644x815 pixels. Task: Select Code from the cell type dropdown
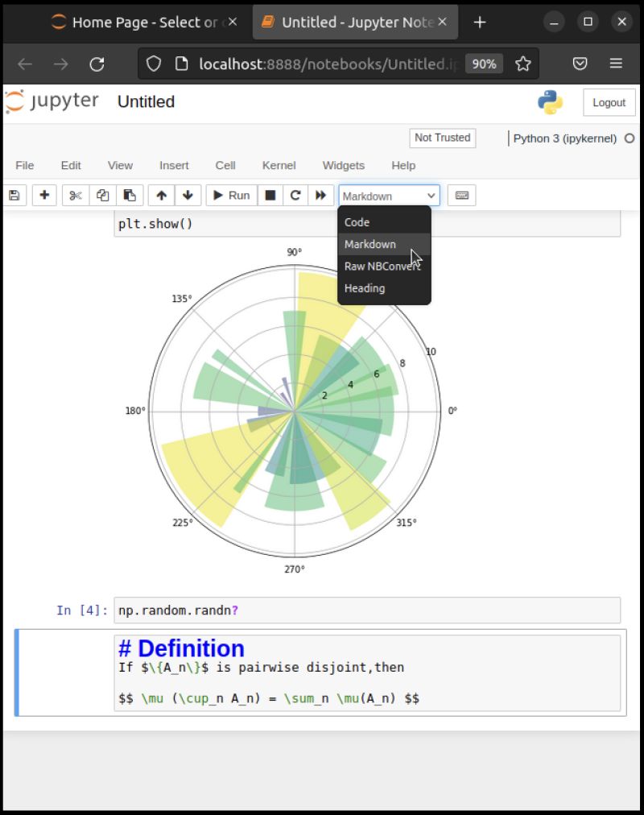pyautogui.click(x=357, y=222)
